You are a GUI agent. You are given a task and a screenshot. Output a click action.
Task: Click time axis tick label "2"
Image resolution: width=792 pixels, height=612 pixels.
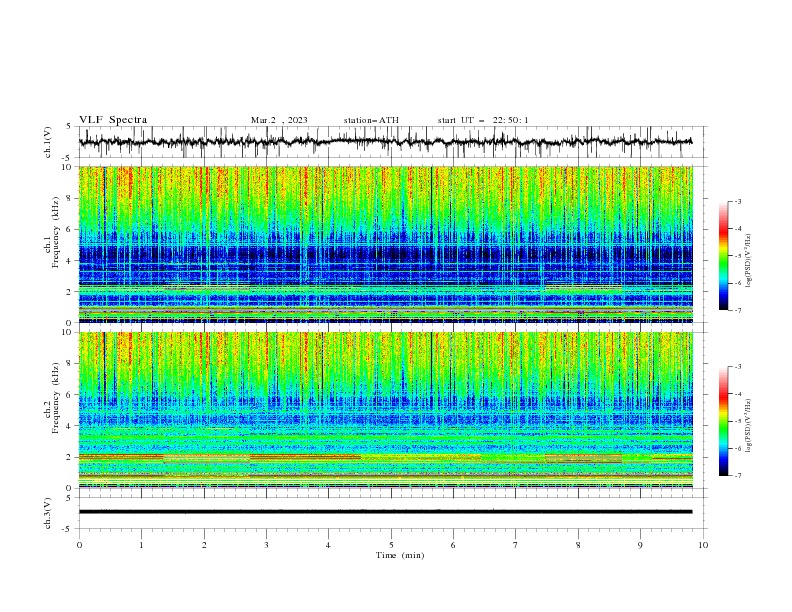point(204,545)
